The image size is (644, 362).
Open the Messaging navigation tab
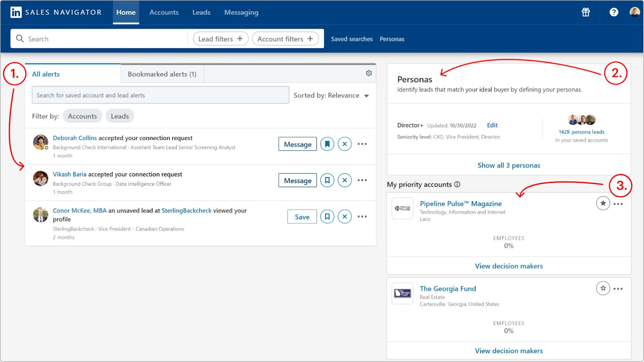pos(241,12)
